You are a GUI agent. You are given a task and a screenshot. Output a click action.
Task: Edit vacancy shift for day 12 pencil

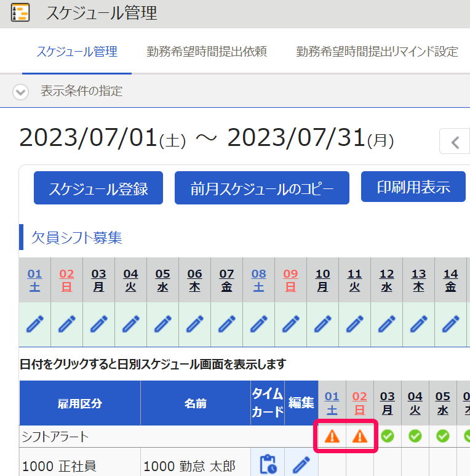tap(386, 324)
